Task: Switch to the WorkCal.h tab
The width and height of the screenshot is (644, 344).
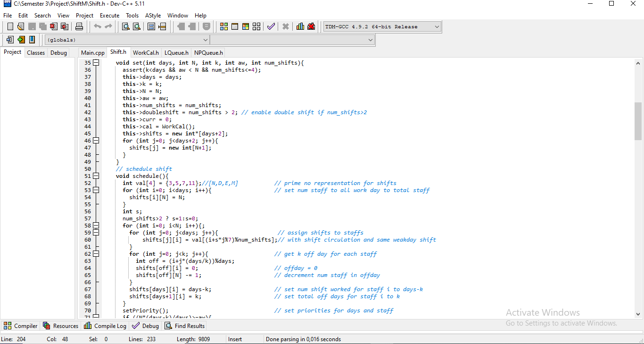Action: pos(146,53)
